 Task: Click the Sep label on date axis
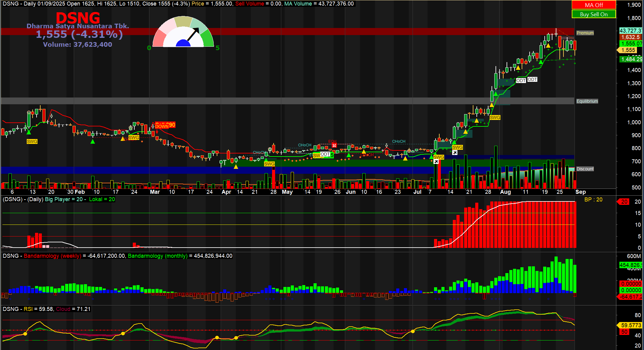[580, 192]
